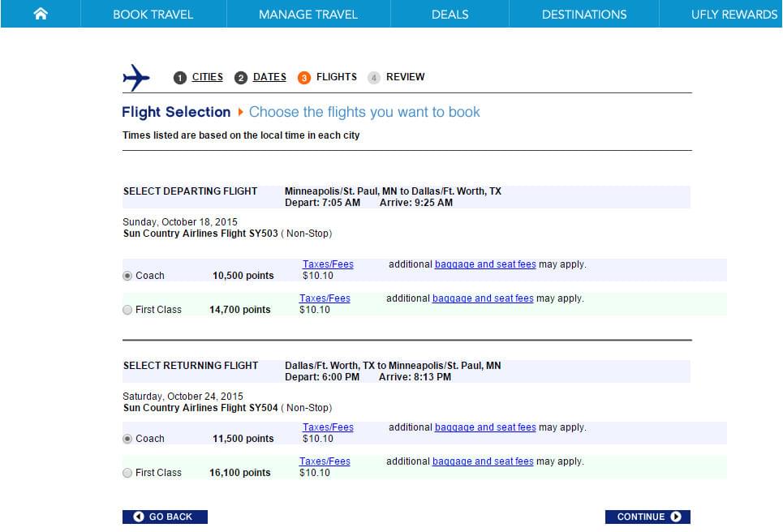The image size is (783, 532).
Task: Click the Go Back button
Action: (165, 517)
